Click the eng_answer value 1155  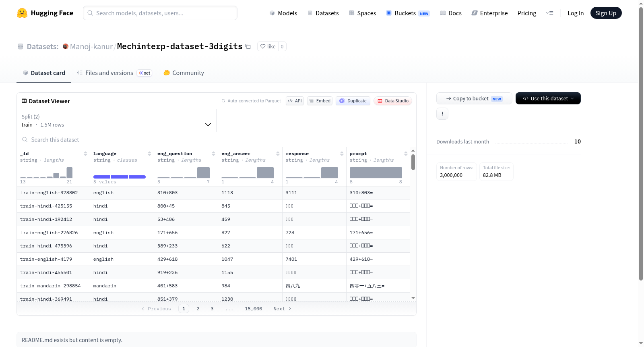227,272
